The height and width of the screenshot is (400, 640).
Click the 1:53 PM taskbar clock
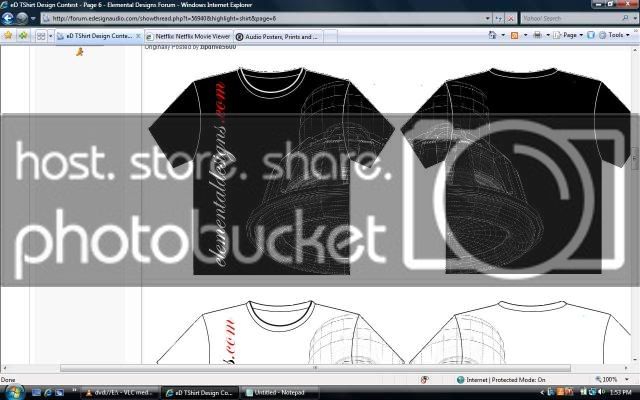621,392
